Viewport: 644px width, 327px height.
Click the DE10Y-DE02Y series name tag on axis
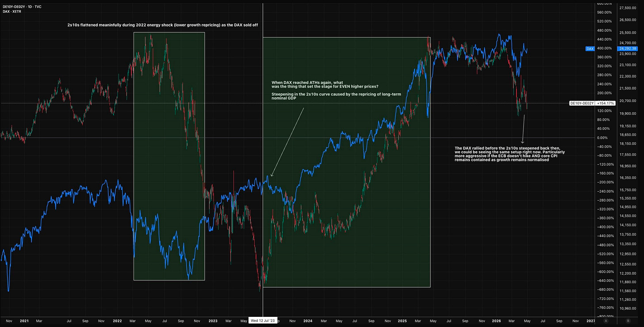click(x=582, y=103)
